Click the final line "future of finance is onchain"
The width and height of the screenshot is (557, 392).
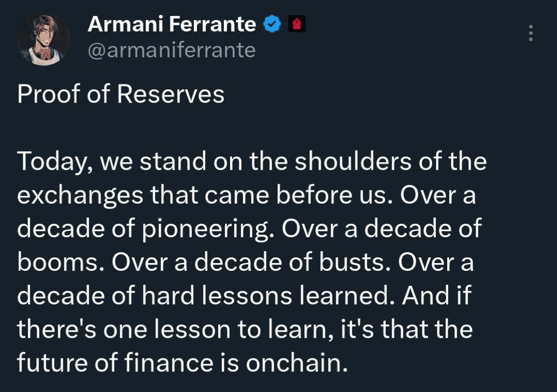pos(183,363)
